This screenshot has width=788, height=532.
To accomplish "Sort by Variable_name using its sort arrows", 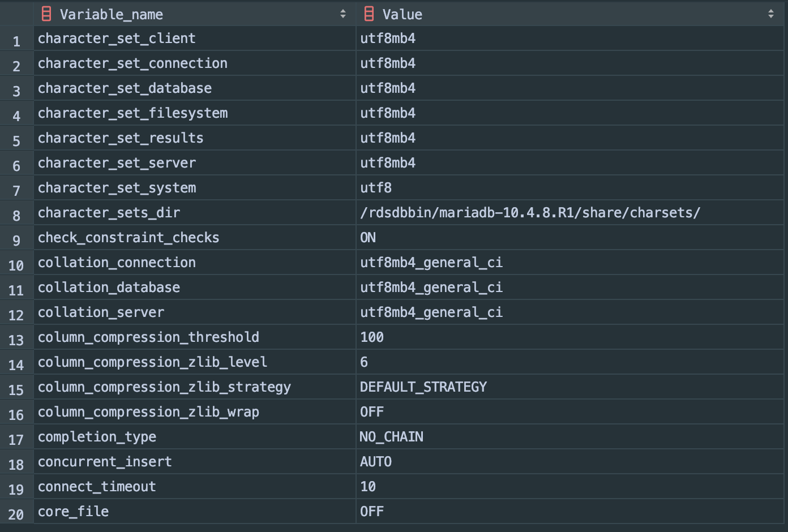I will click(343, 14).
